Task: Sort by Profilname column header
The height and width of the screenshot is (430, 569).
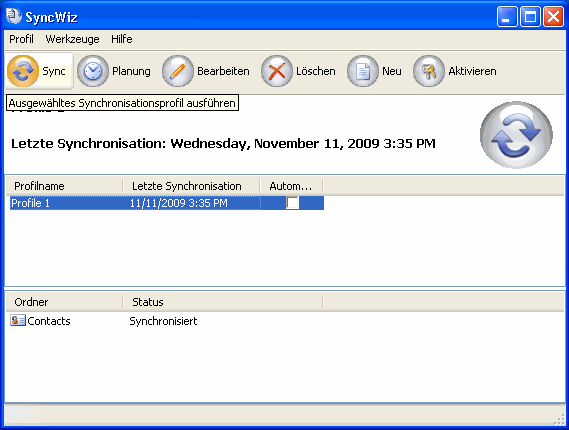Action: [64, 186]
